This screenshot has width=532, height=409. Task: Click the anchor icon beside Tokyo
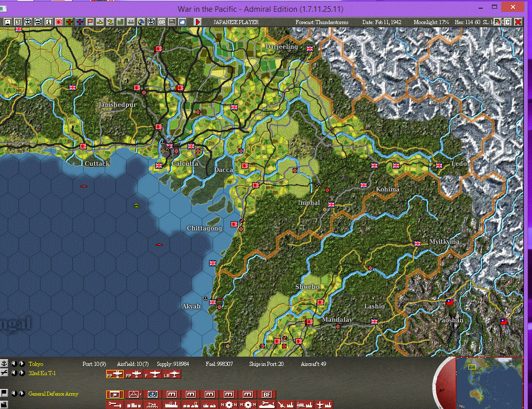coord(4,363)
